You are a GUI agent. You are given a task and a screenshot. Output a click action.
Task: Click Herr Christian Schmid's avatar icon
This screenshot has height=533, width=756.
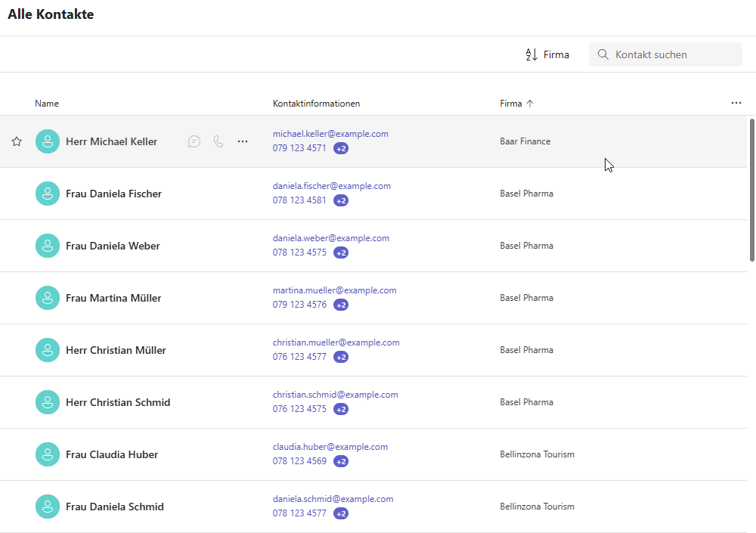[x=48, y=402]
